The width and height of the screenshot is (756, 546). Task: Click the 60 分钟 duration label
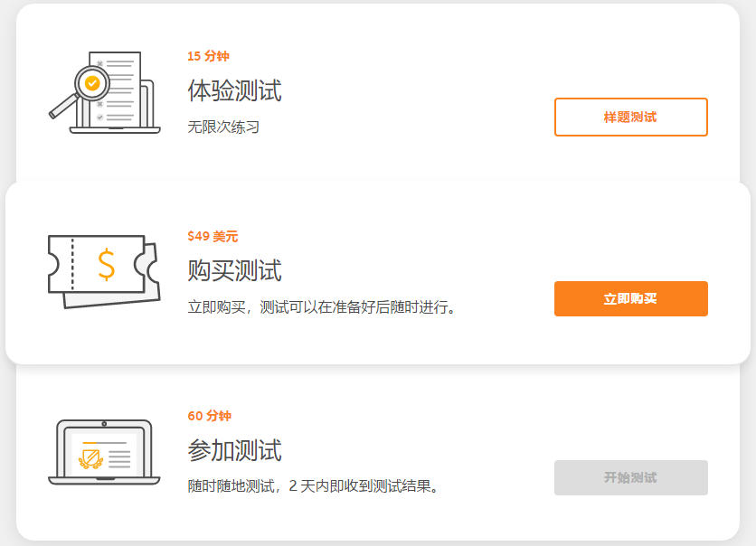(x=209, y=416)
